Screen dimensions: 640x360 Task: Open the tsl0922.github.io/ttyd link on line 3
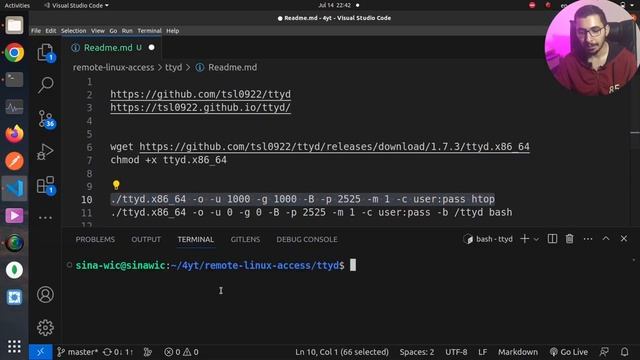(200, 107)
